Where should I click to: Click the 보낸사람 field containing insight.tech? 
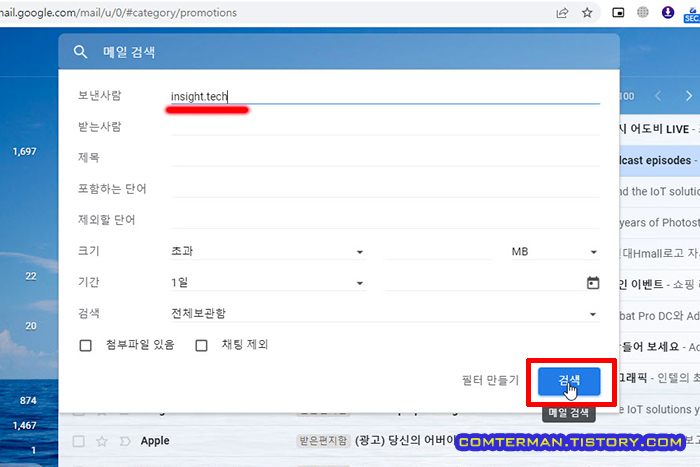click(385, 96)
